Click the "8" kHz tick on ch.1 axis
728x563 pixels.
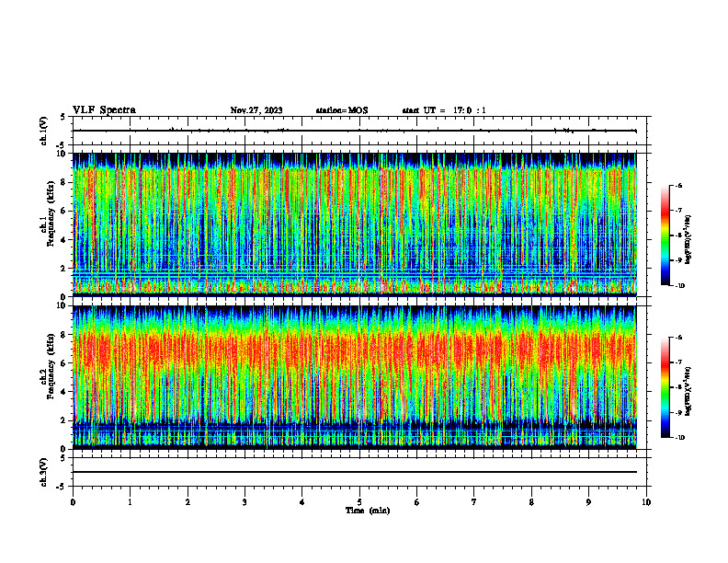63,182
